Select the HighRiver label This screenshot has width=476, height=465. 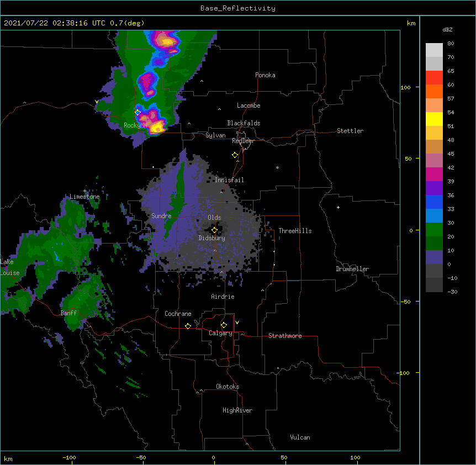pyautogui.click(x=237, y=410)
